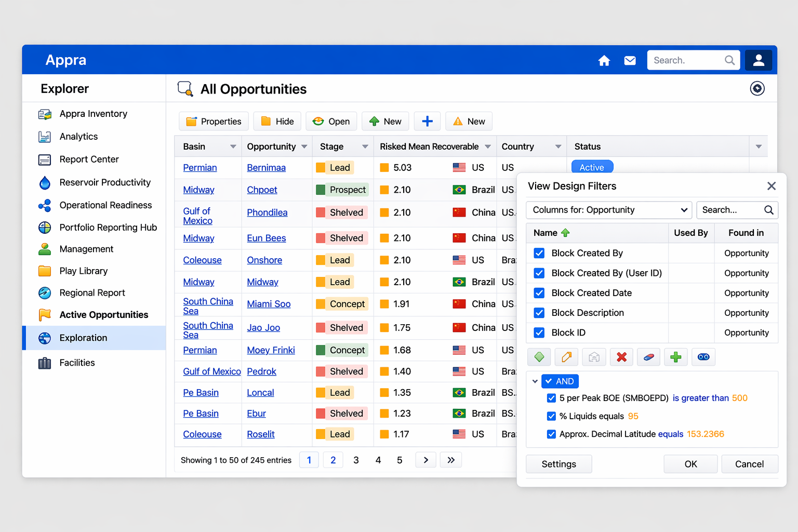This screenshot has width=798, height=532.
Task: Click the blue Active status badge
Action: [592, 167]
